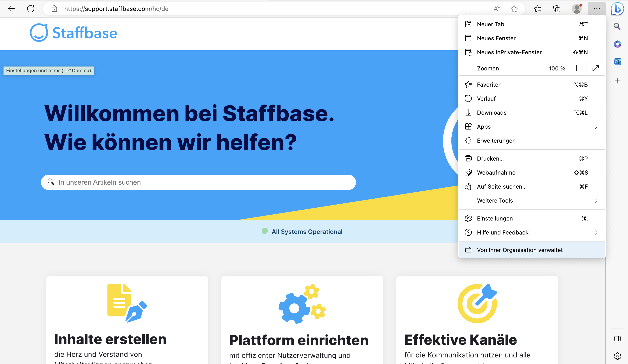Start Webaufnahme from the menu
The height and width of the screenshot is (364, 628).
click(x=532, y=172)
